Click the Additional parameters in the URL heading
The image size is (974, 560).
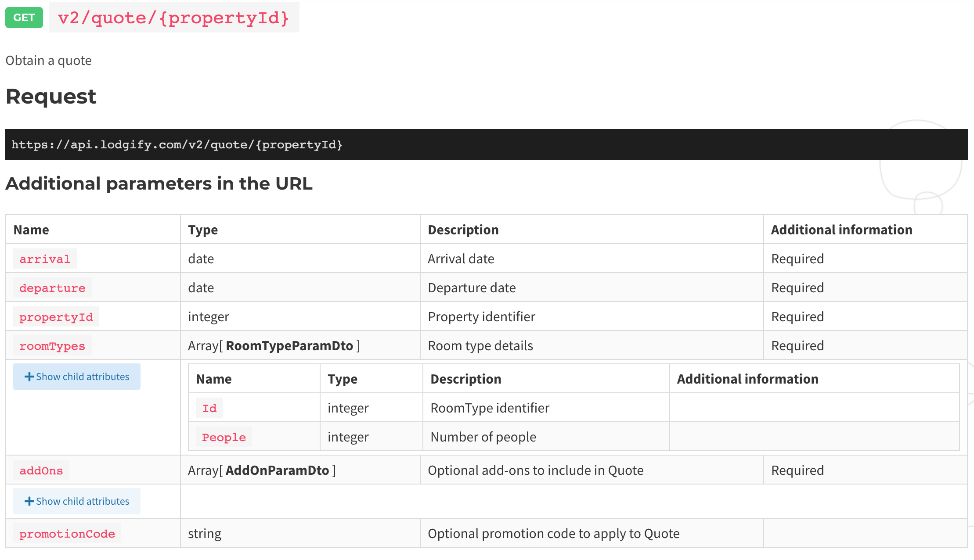point(159,183)
